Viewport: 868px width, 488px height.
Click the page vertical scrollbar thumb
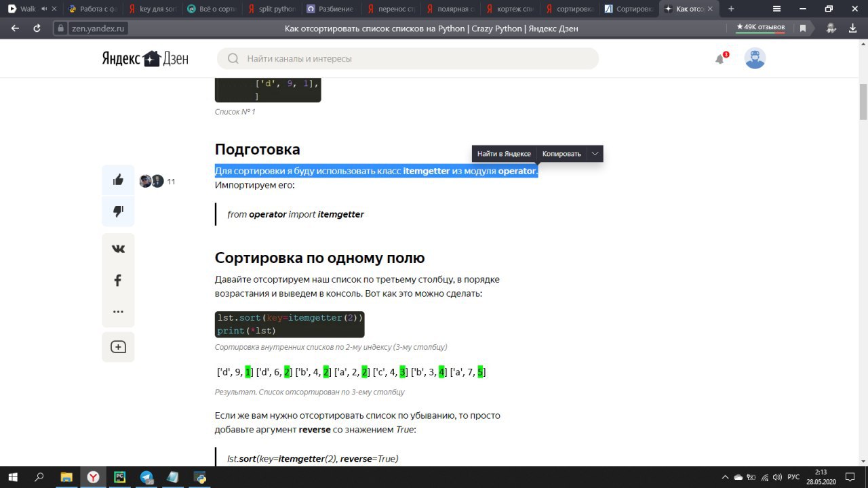863,102
